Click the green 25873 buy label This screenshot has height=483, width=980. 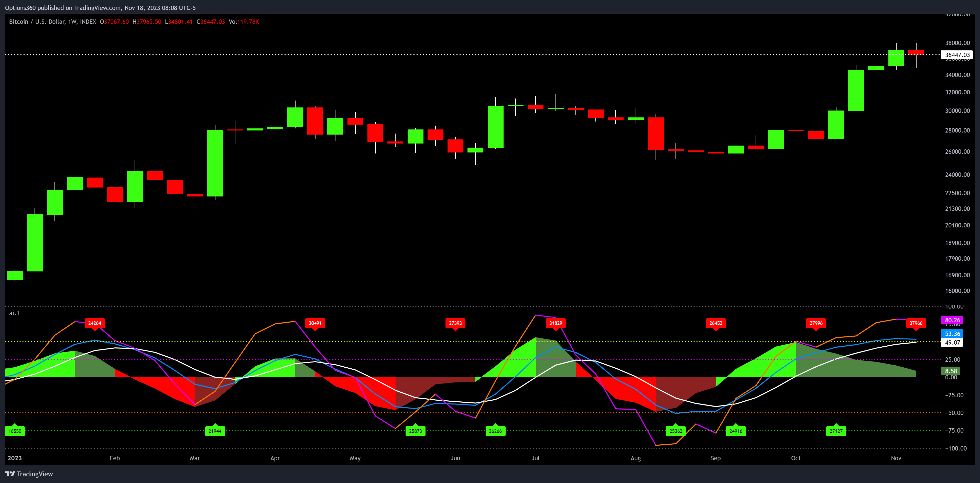416,431
